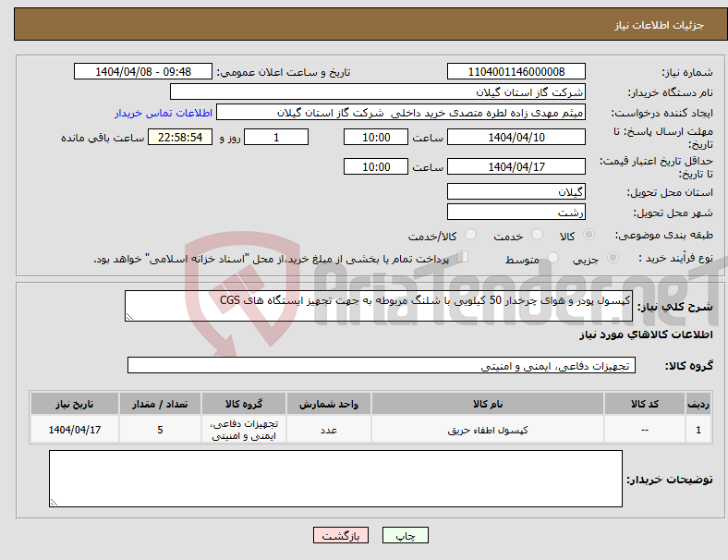Open the اطلاعات تماس خریدار link
Viewport: 728px width, 560px height.
click(164, 113)
